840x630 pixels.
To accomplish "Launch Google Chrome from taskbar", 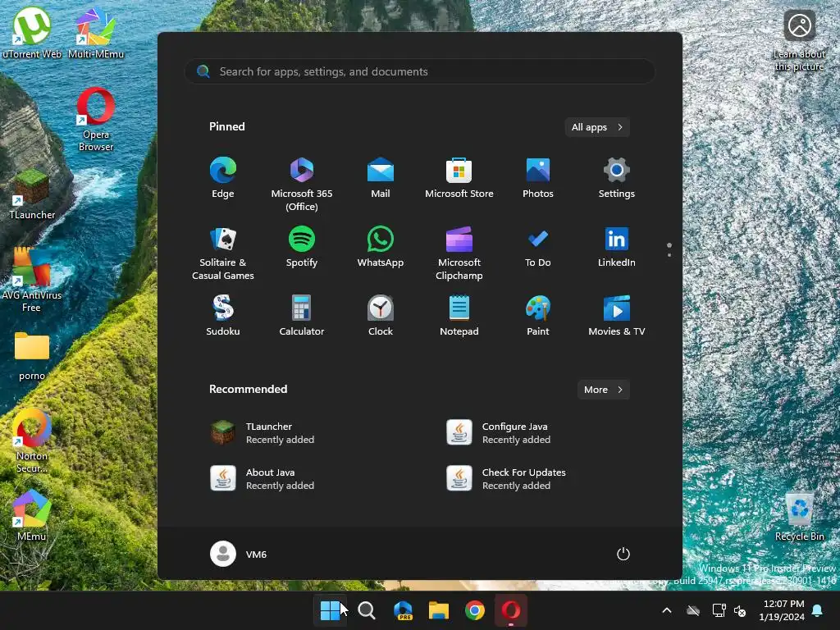I will [475, 610].
